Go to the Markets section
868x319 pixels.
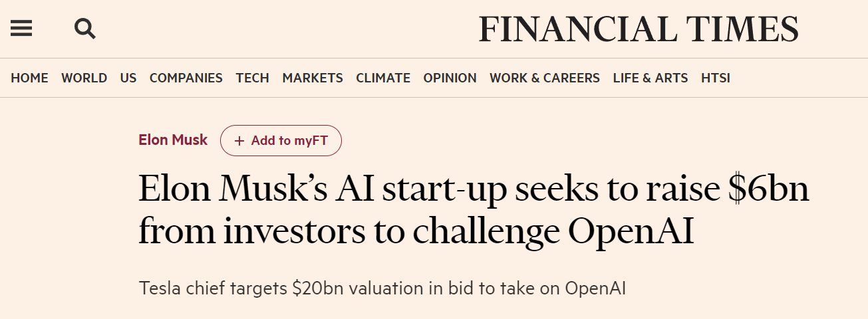(x=313, y=78)
